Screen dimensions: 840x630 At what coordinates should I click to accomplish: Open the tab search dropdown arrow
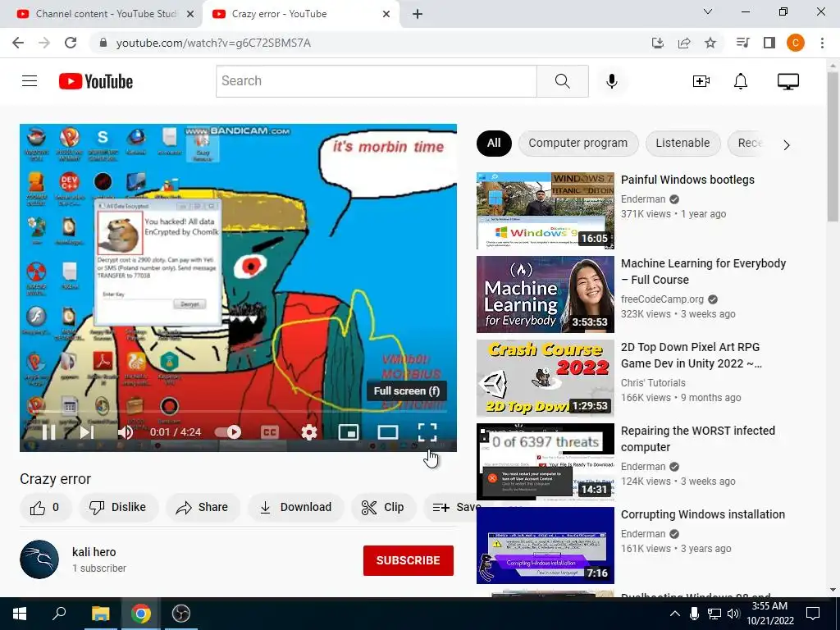(708, 11)
